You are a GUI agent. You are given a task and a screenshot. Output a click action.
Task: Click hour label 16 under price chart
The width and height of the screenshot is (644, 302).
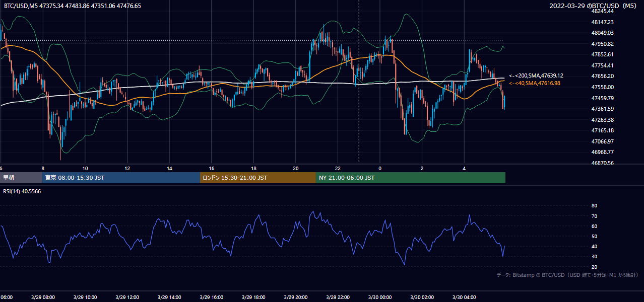[212, 168]
